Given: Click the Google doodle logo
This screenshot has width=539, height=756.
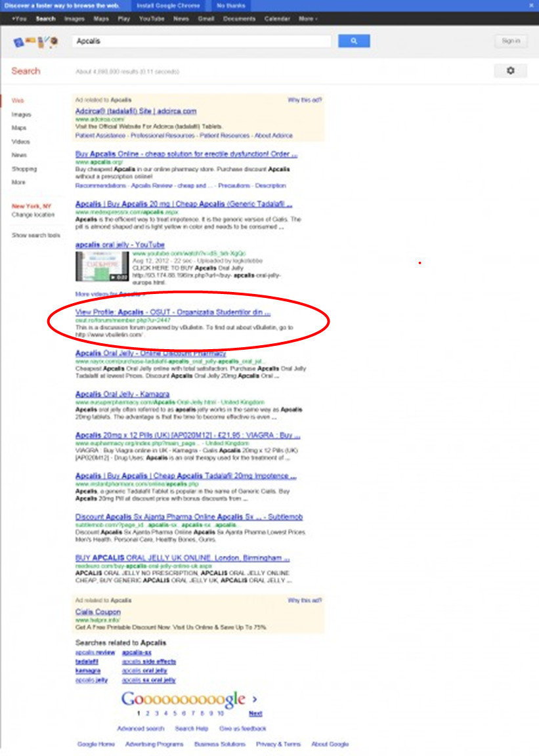Looking at the screenshot, I should 35,43.
